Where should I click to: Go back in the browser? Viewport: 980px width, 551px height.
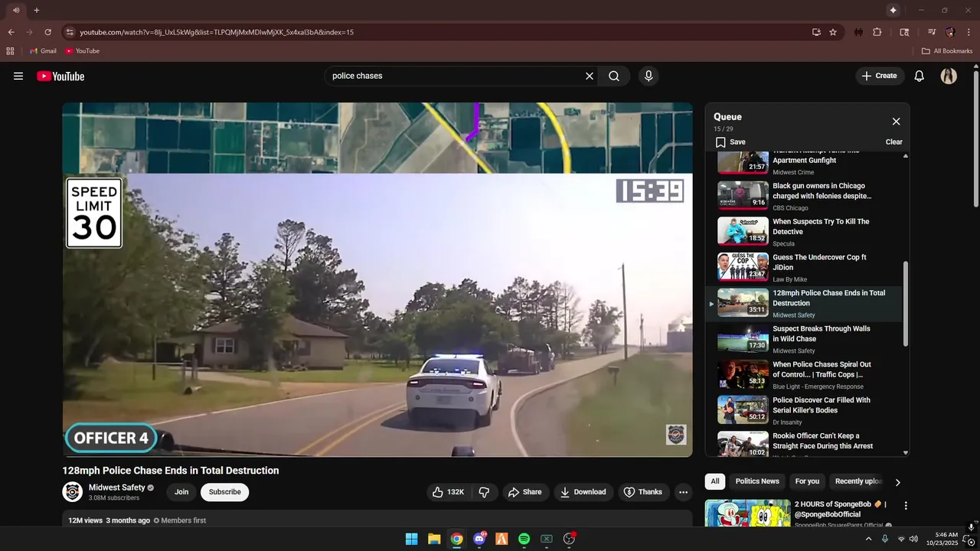click(11, 32)
